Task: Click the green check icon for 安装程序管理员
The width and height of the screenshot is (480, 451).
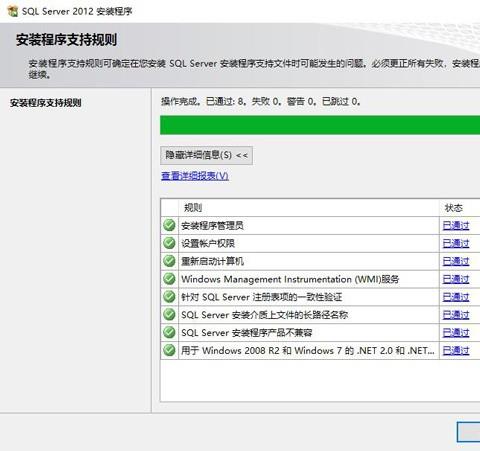Action: pos(169,225)
